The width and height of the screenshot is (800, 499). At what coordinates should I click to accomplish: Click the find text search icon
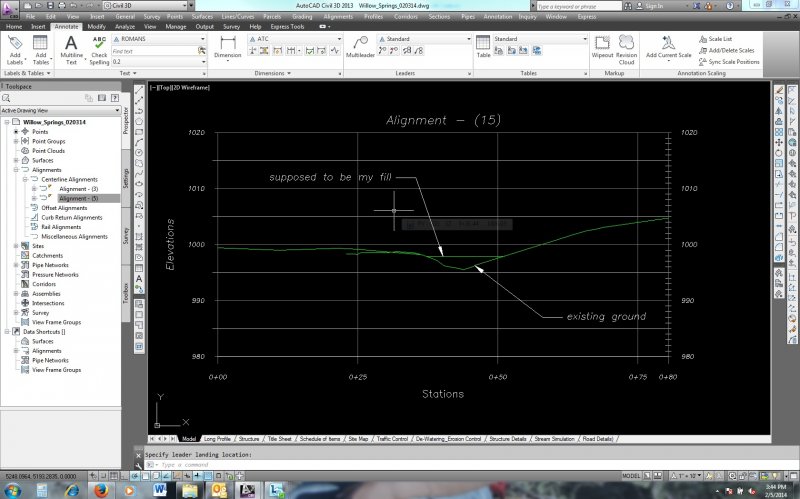pos(202,51)
